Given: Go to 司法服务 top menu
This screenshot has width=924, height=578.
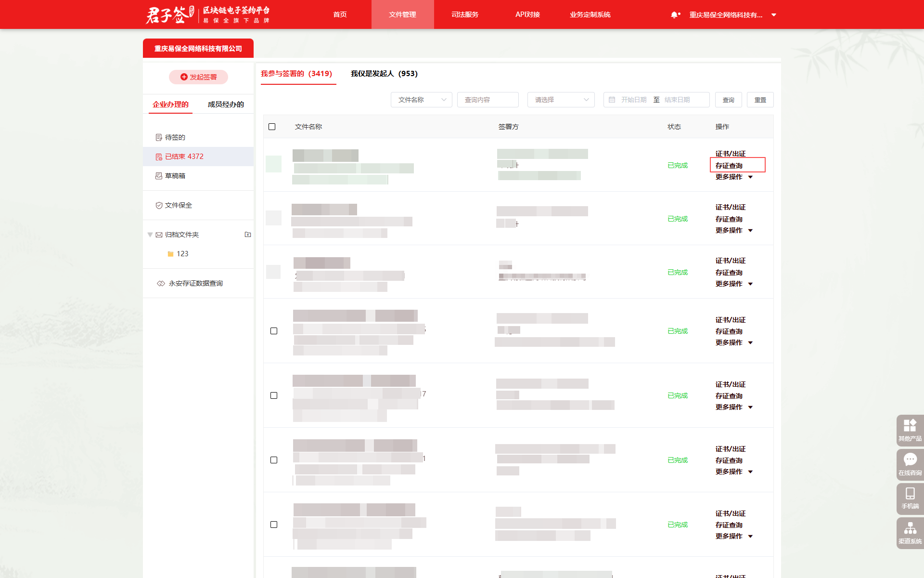Looking at the screenshot, I should (x=465, y=14).
